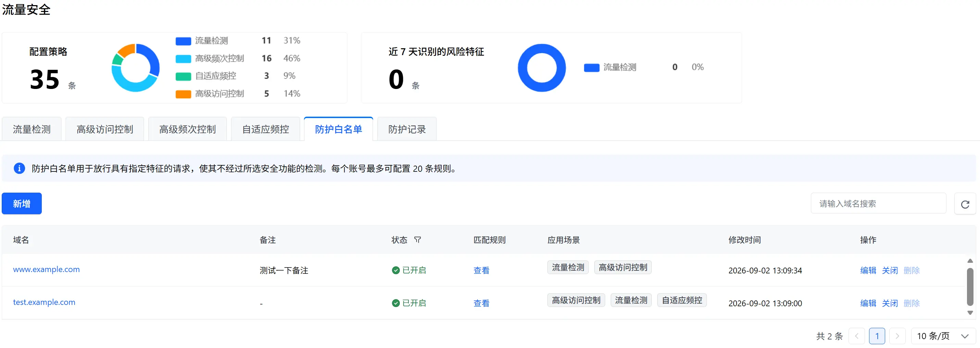Focus the 请输入域名搜索 search field
The height and width of the screenshot is (348, 980).
(x=878, y=204)
